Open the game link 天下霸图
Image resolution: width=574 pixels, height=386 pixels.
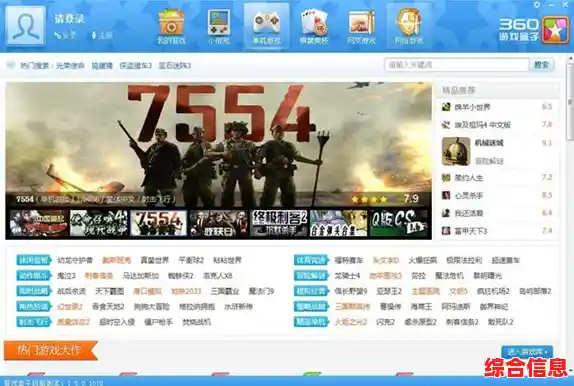click(109, 291)
